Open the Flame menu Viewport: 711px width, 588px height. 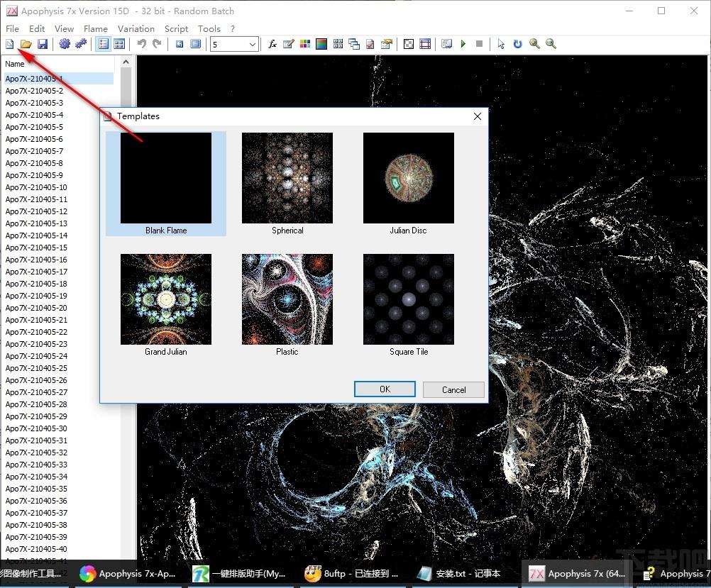click(96, 28)
